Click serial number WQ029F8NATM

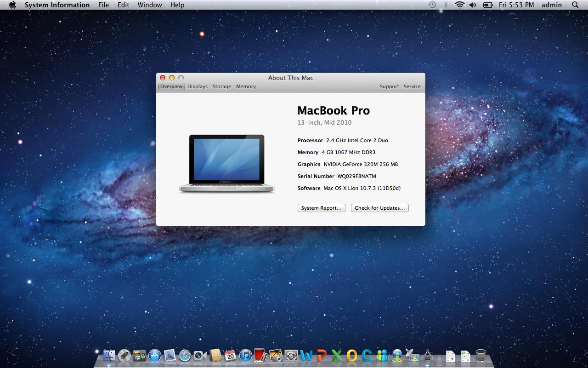pos(356,176)
